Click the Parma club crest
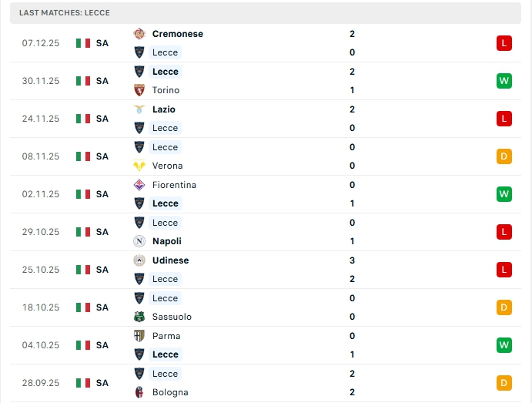 point(139,336)
